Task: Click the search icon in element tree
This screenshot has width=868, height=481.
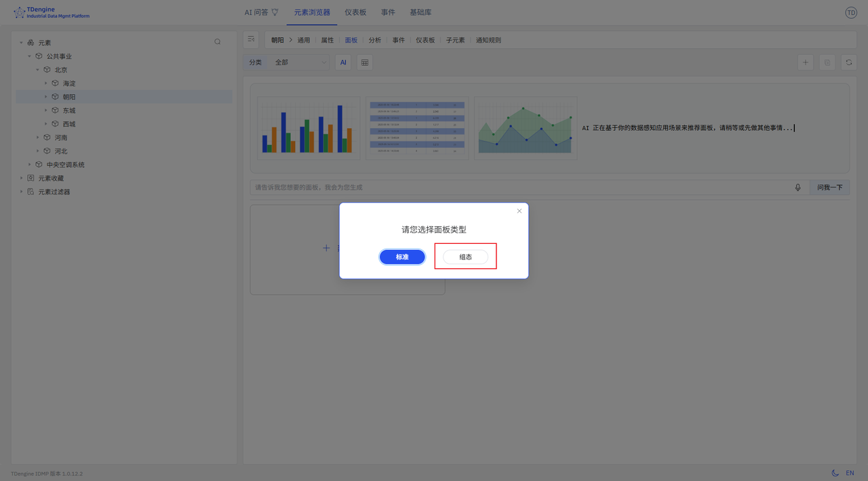Action: 218,42
